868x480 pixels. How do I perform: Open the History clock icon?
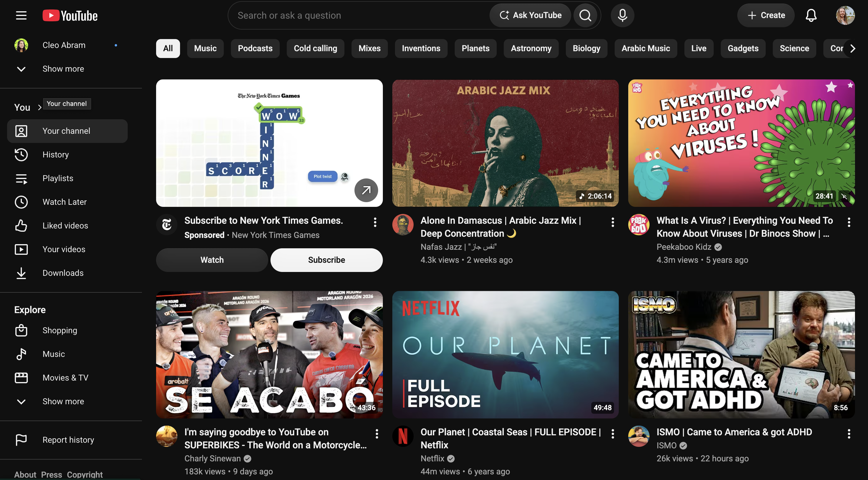[21, 155]
